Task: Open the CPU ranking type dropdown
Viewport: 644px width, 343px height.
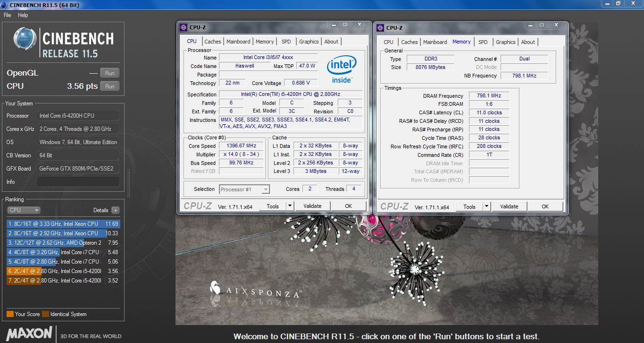Action: [24, 210]
